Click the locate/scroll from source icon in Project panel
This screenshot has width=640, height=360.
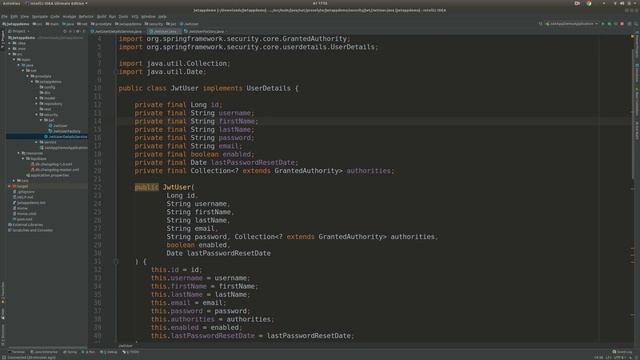point(64,31)
